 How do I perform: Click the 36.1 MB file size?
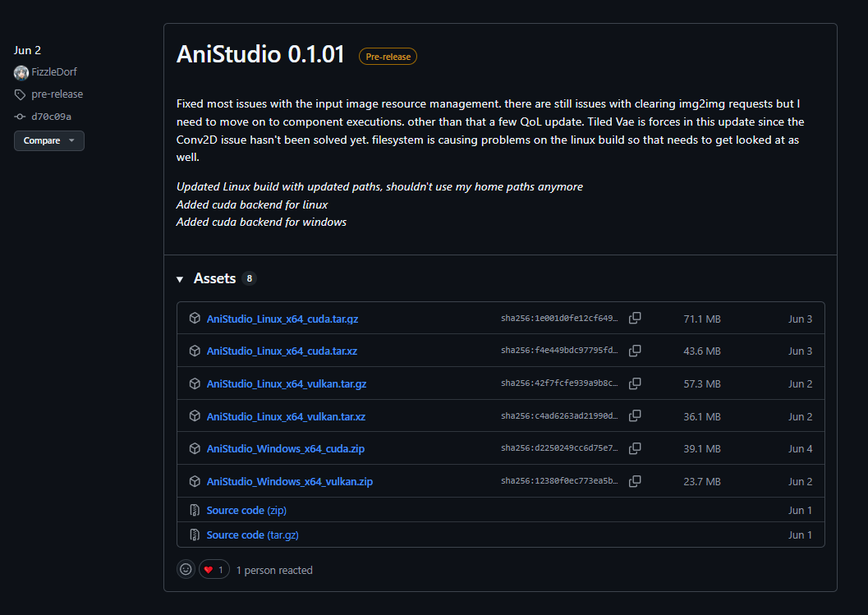tap(702, 416)
